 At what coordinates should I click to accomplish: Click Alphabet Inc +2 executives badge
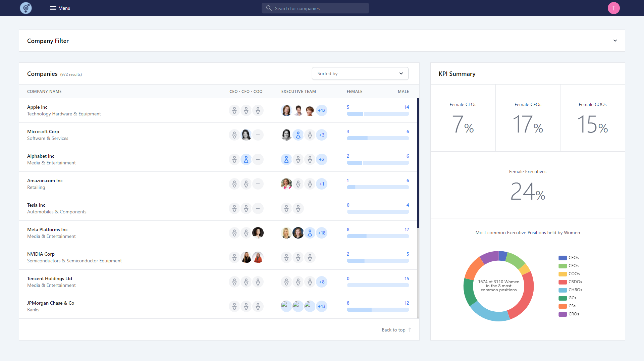coord(322,159)
